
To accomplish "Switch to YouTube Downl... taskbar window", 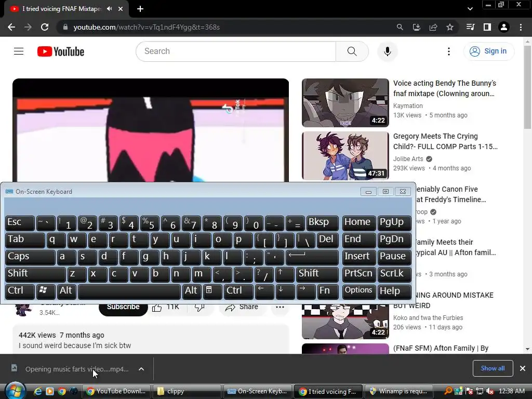I will (116, 391).
